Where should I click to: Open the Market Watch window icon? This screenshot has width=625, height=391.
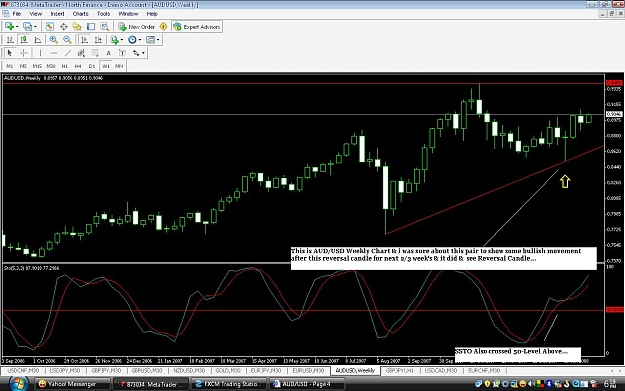49,27
